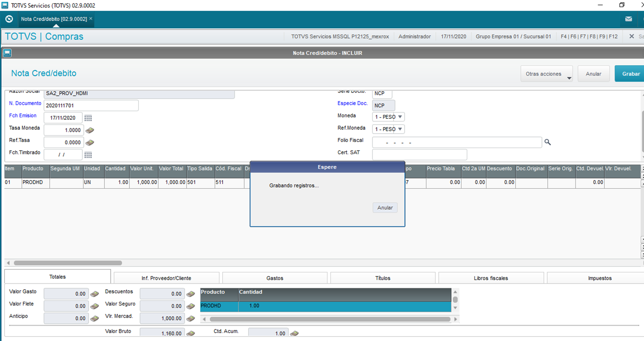This screenshot has width=644, height=341.
Task: Click the product list vertical scrollbar
Action: point(455,300)
